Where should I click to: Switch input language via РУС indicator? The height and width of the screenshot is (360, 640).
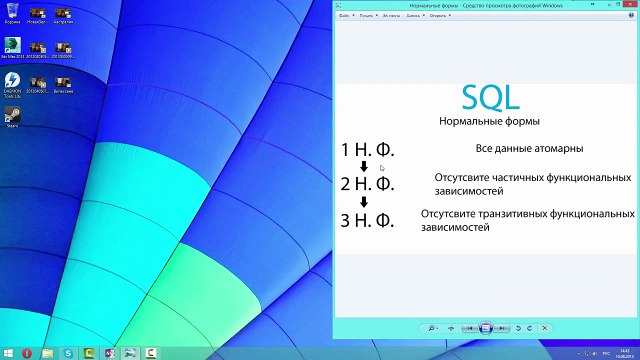607,353
